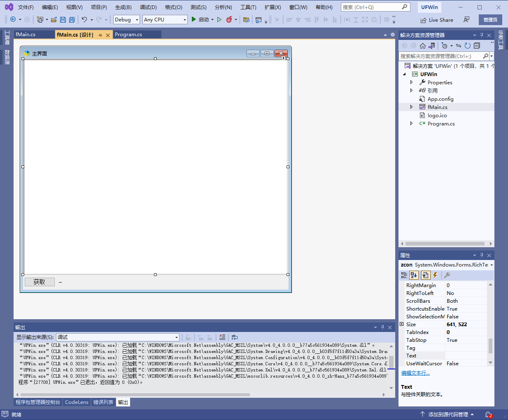Click the feedback icon beside Live Share
Viewport: 508px width, 420px height.
(466, 19)
